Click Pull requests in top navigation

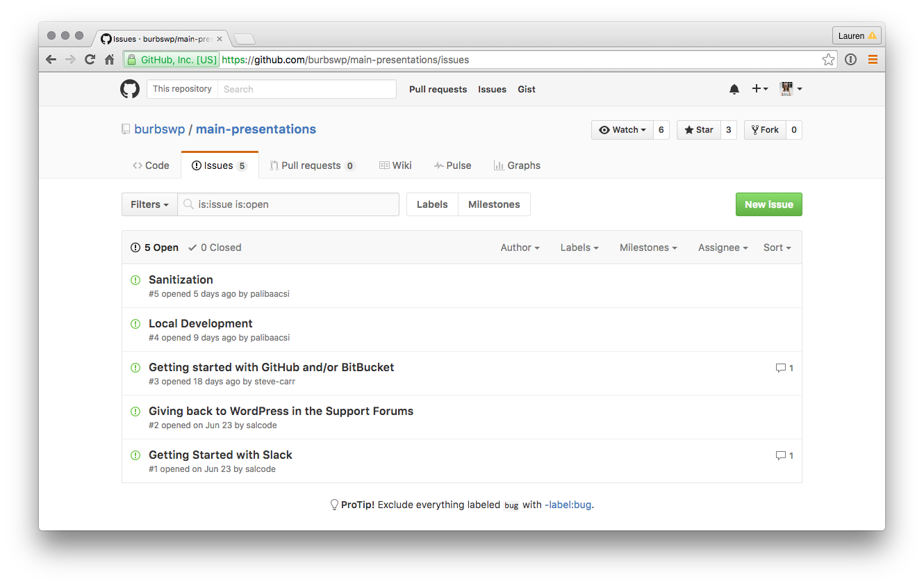pyautogui.click(x=438, y=89)
